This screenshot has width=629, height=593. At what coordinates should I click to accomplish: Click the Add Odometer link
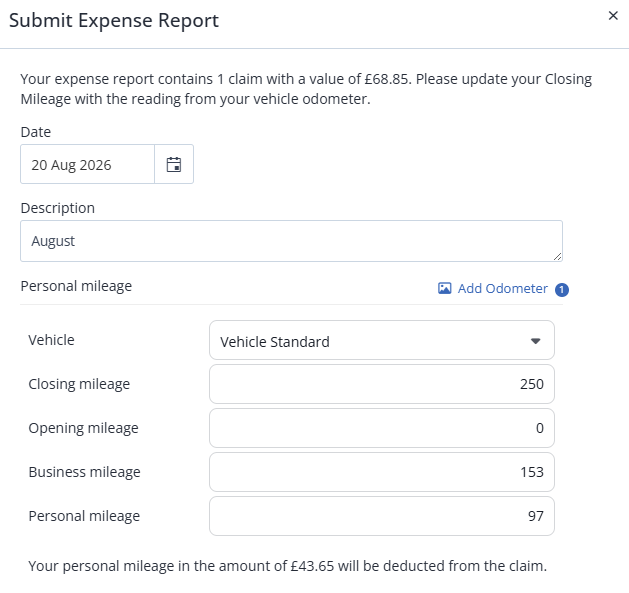click(502, 288)
